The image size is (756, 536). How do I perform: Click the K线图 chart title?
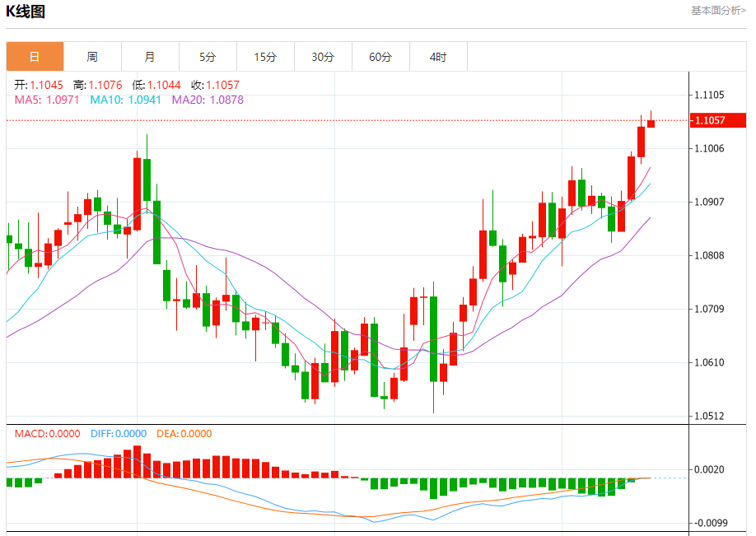point(25,11)
